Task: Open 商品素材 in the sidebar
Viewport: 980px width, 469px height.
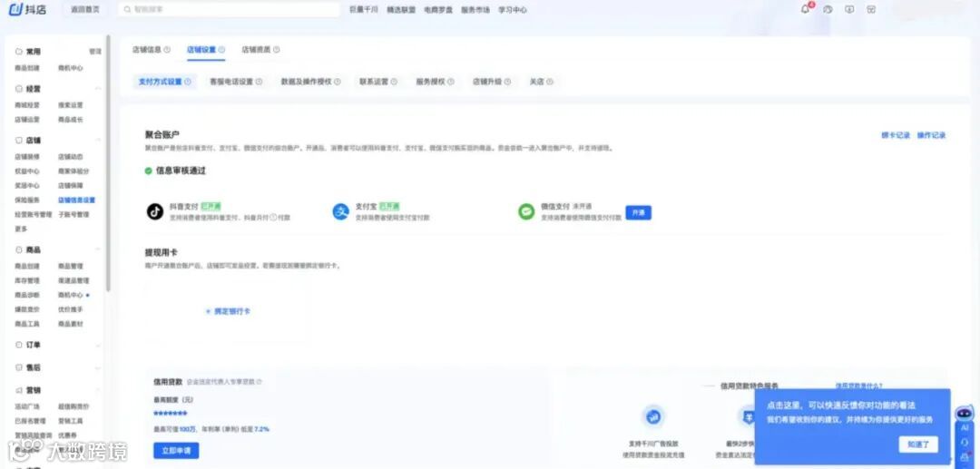Action: pos(71,324)
